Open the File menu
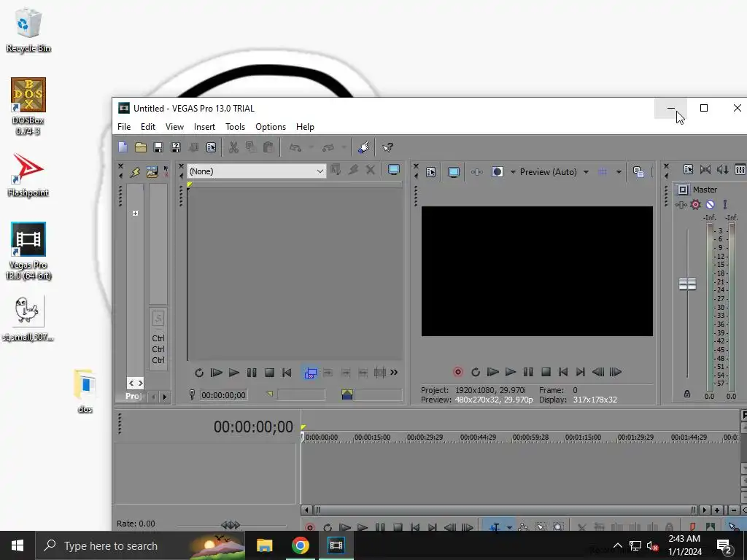The width and height of the screenshot is (747, 560). click(x=124, y=127)
